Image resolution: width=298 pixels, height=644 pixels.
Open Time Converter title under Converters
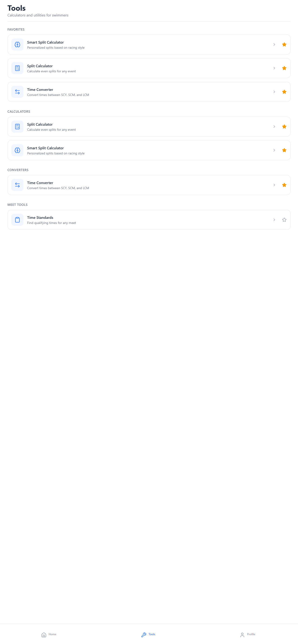(40, 183)
